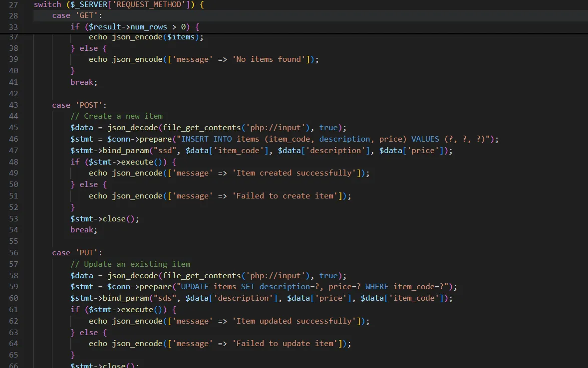Image resolution: width=588 pixels, height=368 pixels.
Task: Click the "sds" bind_param type string
Action: tap(165, 298)
